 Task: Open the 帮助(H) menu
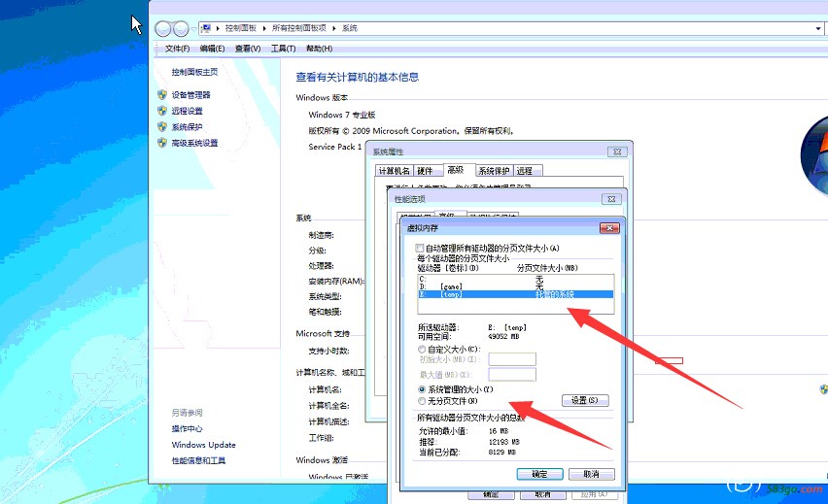319,49
